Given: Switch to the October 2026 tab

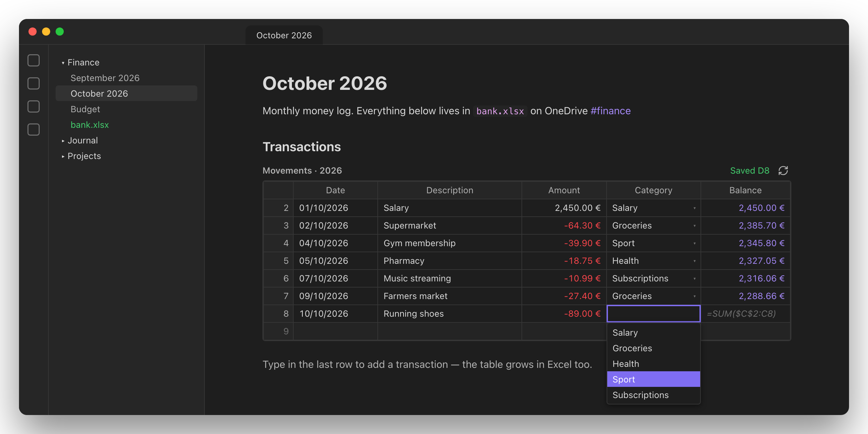Looking at the screenshot, I should (x=284, y=35).
